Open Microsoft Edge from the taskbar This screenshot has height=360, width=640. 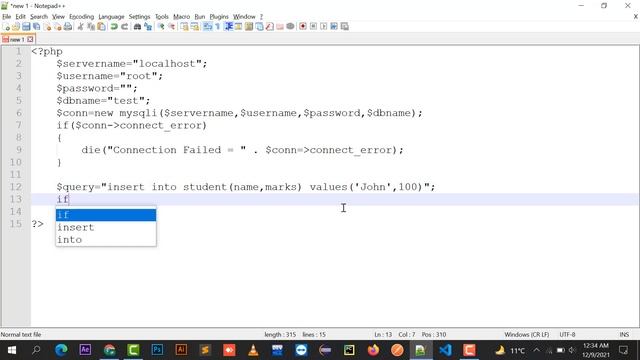61,350
